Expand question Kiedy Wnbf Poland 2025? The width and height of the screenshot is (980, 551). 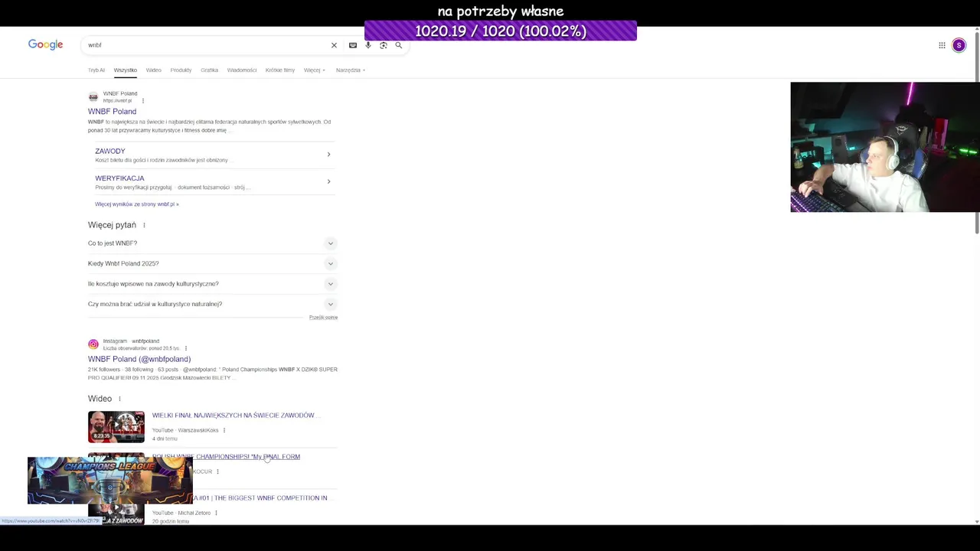point(213,263)
